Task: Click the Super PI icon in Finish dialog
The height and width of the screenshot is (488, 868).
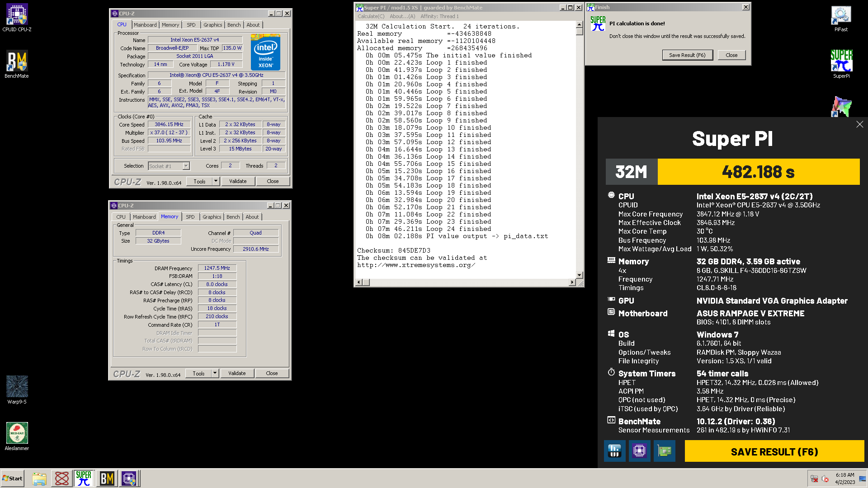Action: tap(598, 23)
